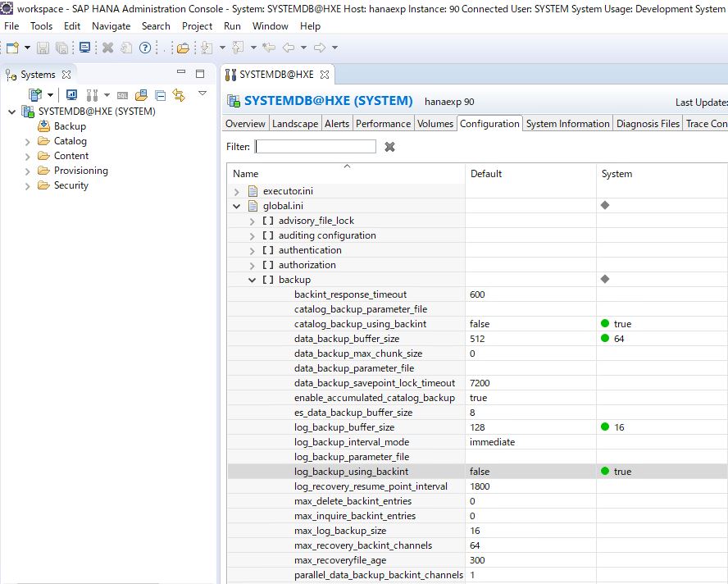Click into the Filter input field
This screenshot has width=728, height=584.
pos(316,146)
